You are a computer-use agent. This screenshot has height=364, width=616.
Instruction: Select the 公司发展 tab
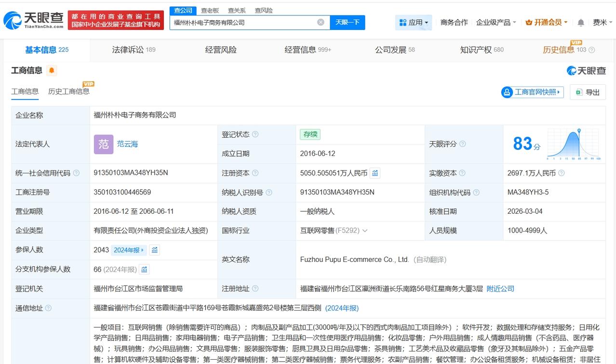point(395,50)
